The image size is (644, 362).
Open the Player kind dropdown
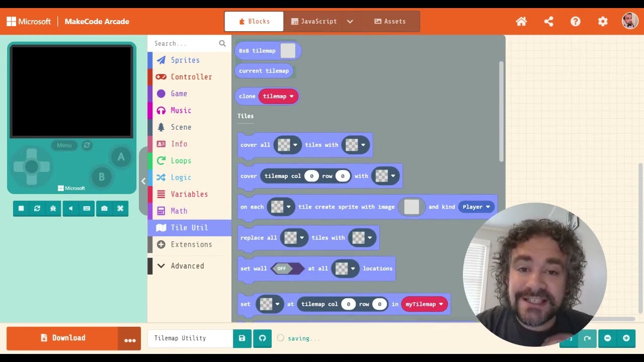pyautogui.click(x=476, y=207)
